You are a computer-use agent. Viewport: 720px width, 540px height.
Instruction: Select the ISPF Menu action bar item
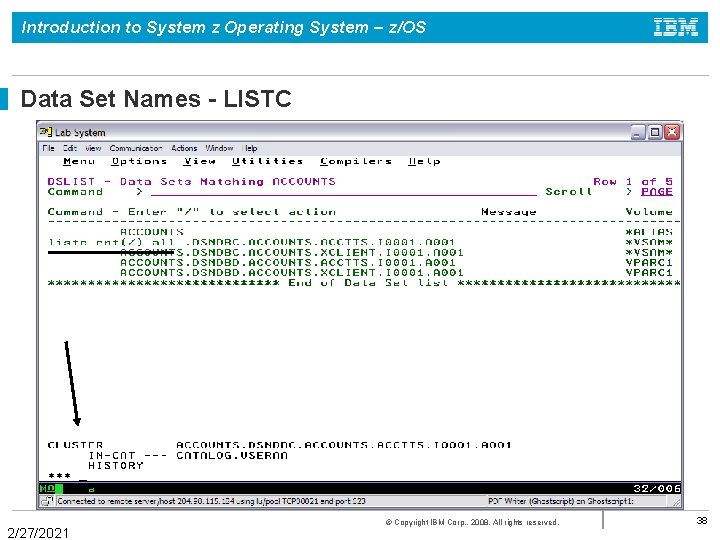pyautogui.click(x=79, y=161)
